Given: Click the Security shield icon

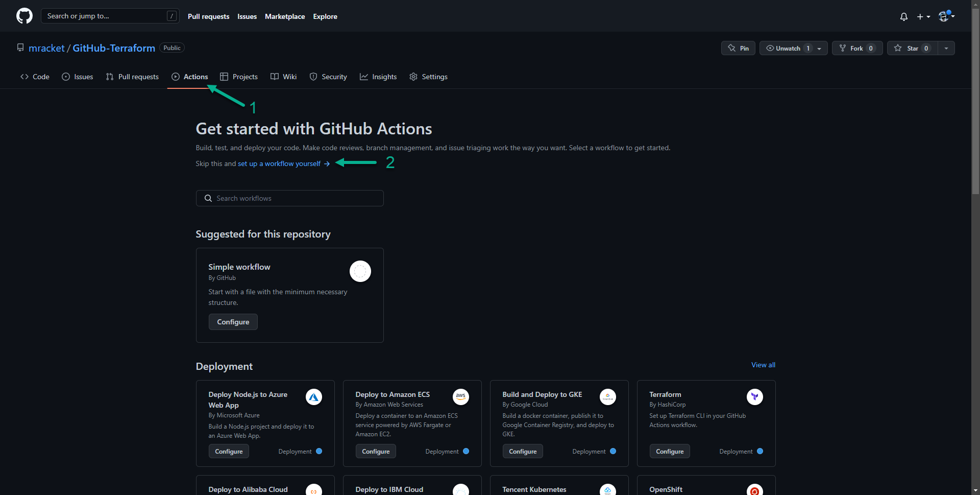Looking at the screenshot, I should coord(313,77).
